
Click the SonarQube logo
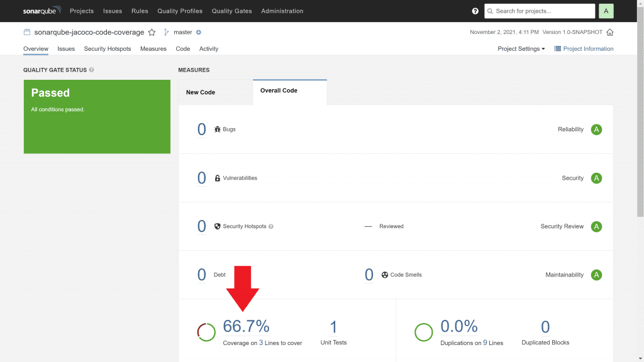(43, 11)
